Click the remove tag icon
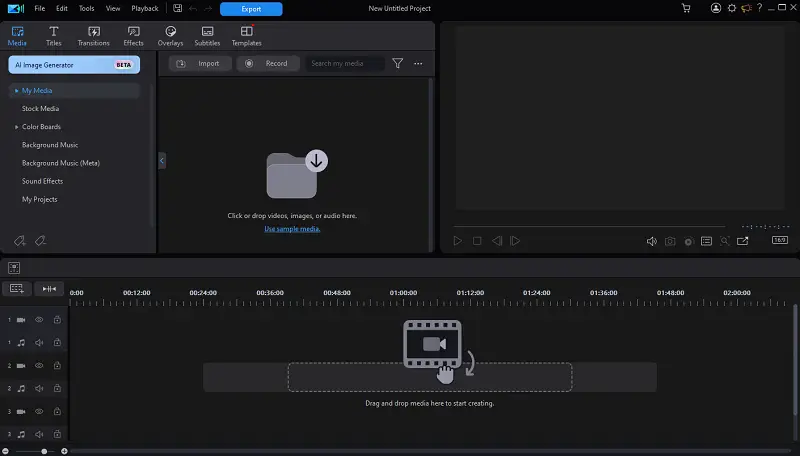Image resolution: width=800 pixels, height=456 pixels. click(x=40, y=241)
